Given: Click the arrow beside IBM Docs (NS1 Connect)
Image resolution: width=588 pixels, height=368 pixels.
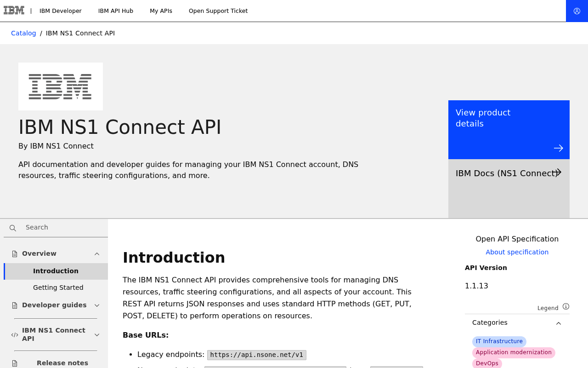Looking at the screenshot, I should point(557,172).
